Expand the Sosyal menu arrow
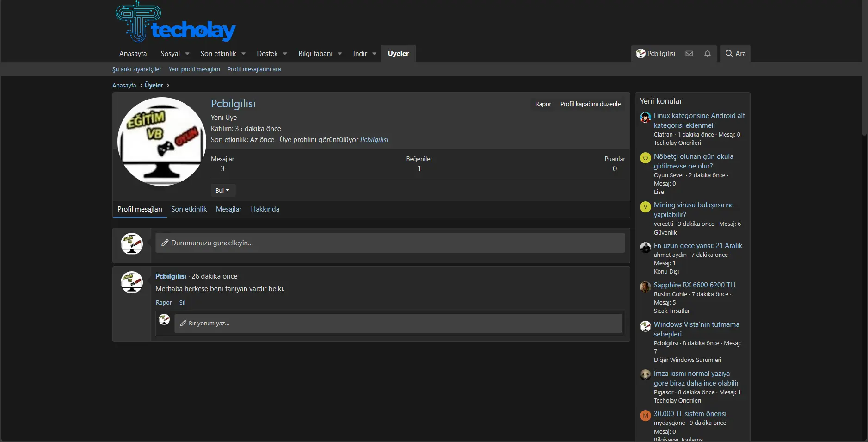This screenshot has width=868, height=442. [x=187, y=54]
